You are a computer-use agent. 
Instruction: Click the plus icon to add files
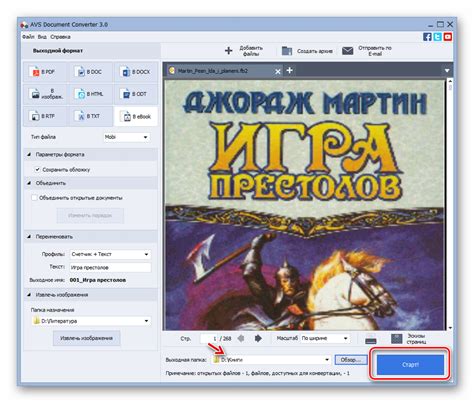tap(229, 51)
